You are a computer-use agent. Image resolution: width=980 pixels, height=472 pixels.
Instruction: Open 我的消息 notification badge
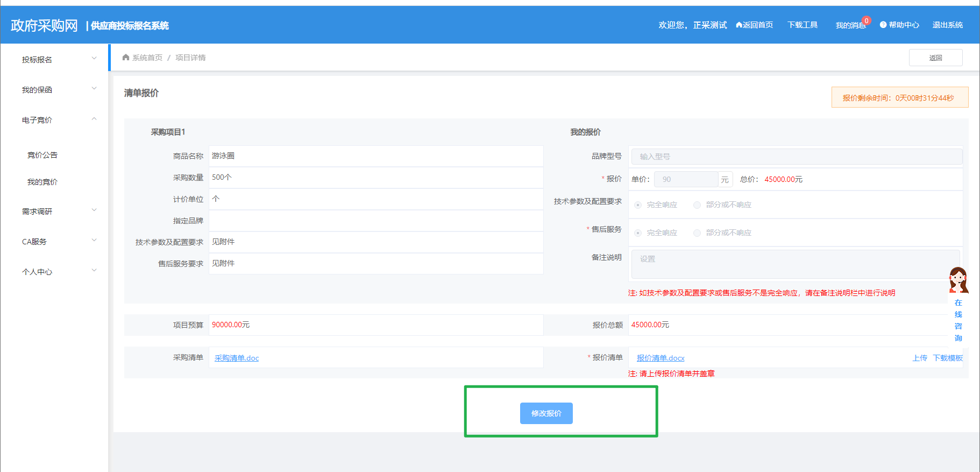point(866,21)
